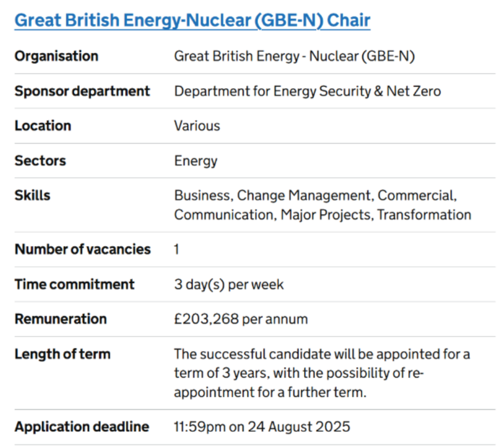Click the Length of term label
The image size is (503, 448).
[x=62, y=354]
